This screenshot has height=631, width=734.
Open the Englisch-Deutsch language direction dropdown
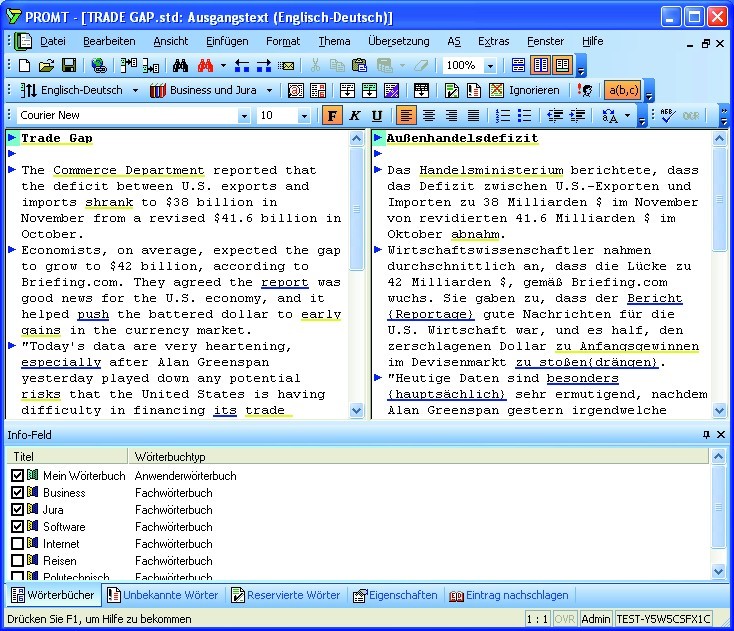pyautogui.click(x=135, y=90)
